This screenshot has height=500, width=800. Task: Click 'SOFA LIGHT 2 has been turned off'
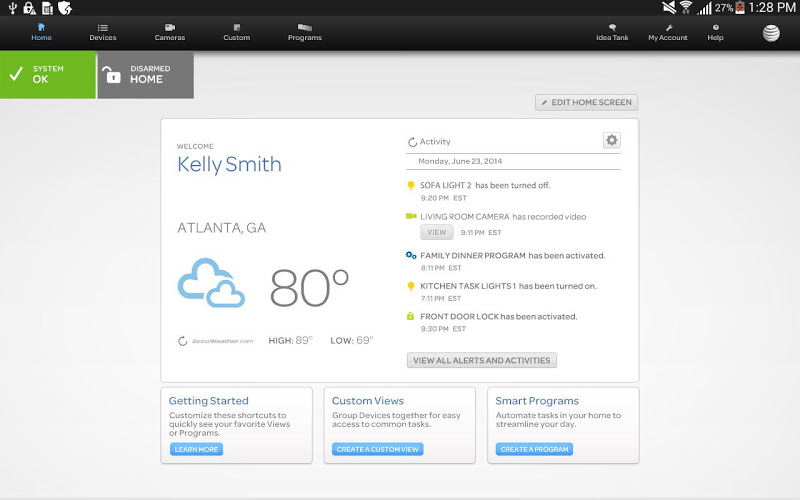485,185
